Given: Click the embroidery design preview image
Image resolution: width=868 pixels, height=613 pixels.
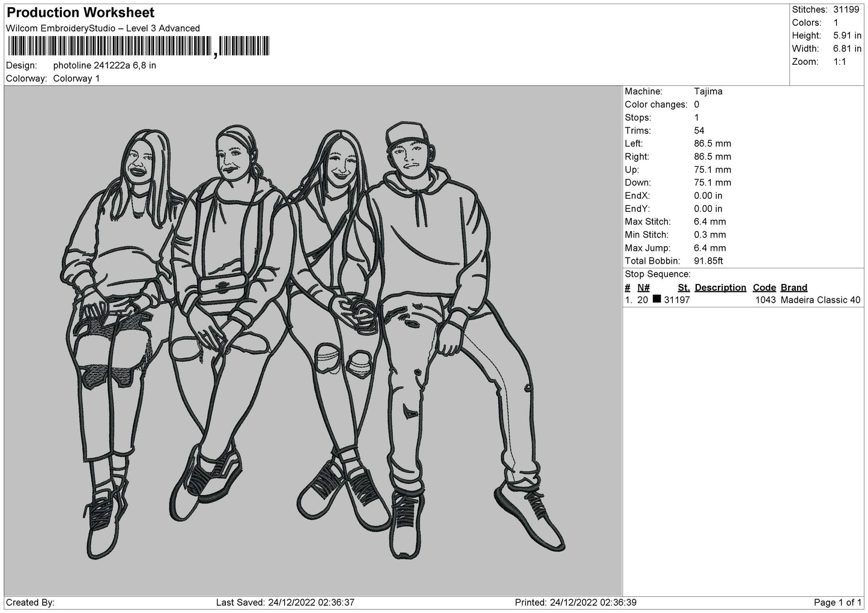Looking at the screenshot, I should pos(312,340).
